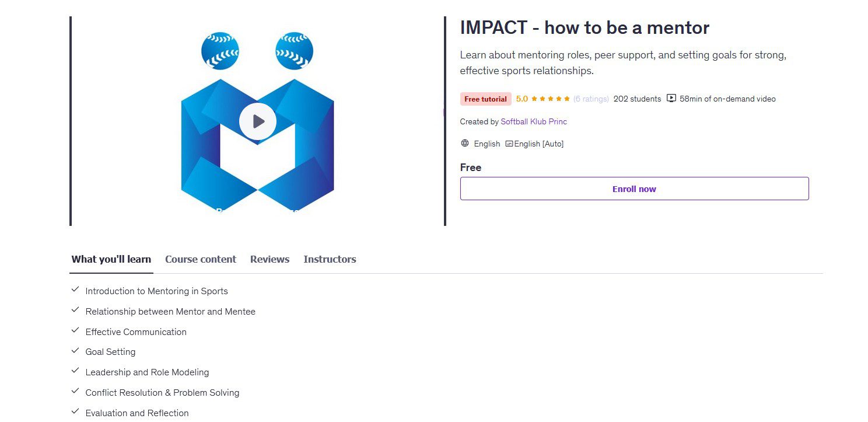Click the (6 ratings) link
The image size is (868, 422).
pos(591,99)
